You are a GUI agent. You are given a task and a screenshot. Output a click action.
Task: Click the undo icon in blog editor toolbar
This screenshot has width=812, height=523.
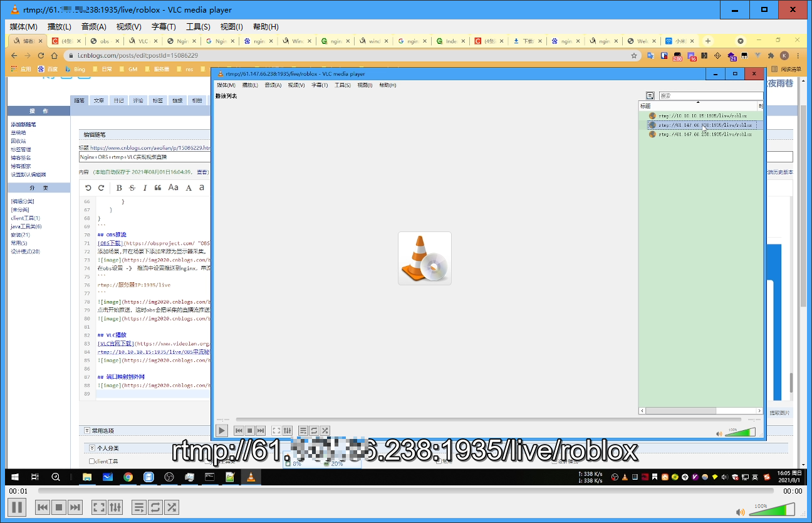[x=88, y=188]
